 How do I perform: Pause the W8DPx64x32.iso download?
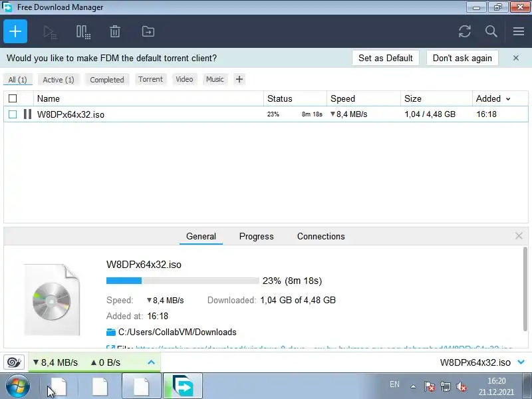click(x=27, y=114)
